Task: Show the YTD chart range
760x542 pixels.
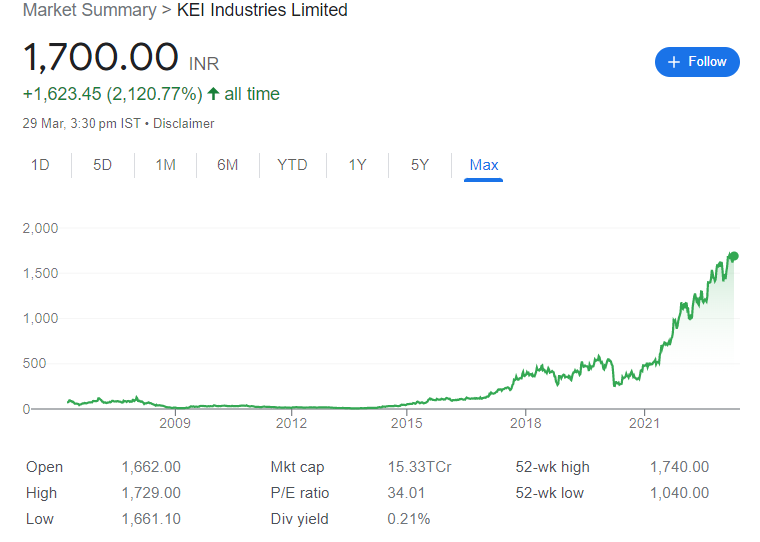Action: pyautogui.click(x=292, y=165)
